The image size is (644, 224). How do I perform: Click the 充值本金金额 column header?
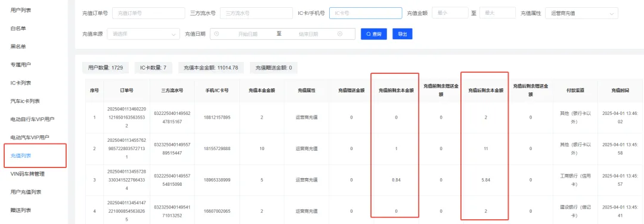262,91
